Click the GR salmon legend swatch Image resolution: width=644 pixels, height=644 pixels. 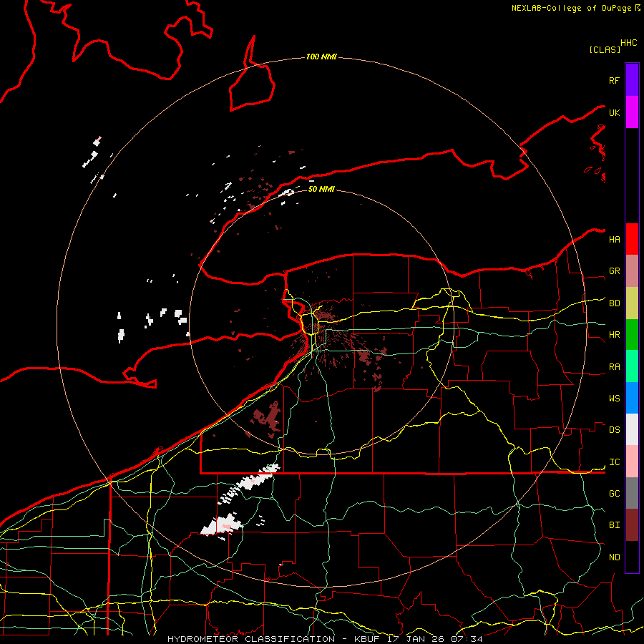(632, 271)
